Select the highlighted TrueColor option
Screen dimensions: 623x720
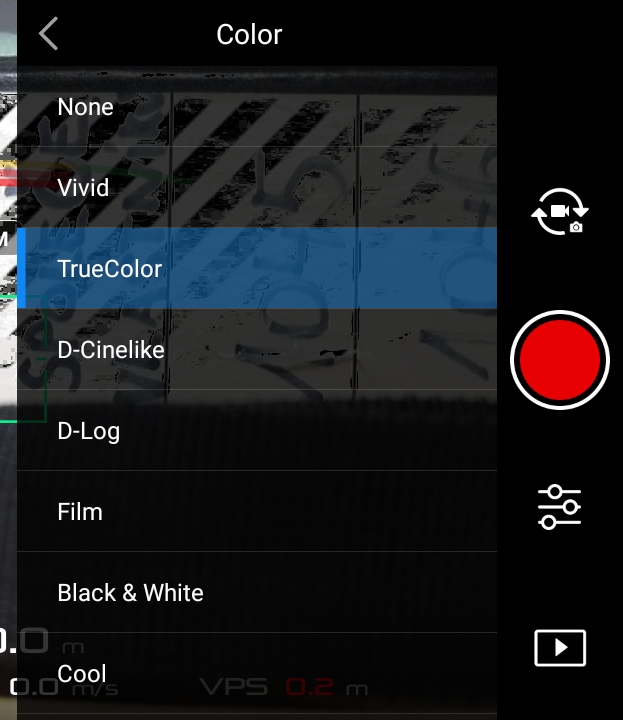257,268
